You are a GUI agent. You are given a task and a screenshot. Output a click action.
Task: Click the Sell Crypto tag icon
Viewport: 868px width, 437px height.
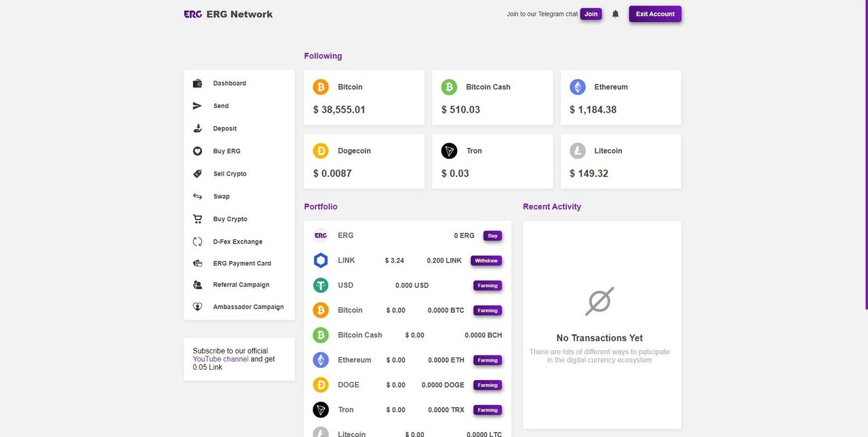197,174
